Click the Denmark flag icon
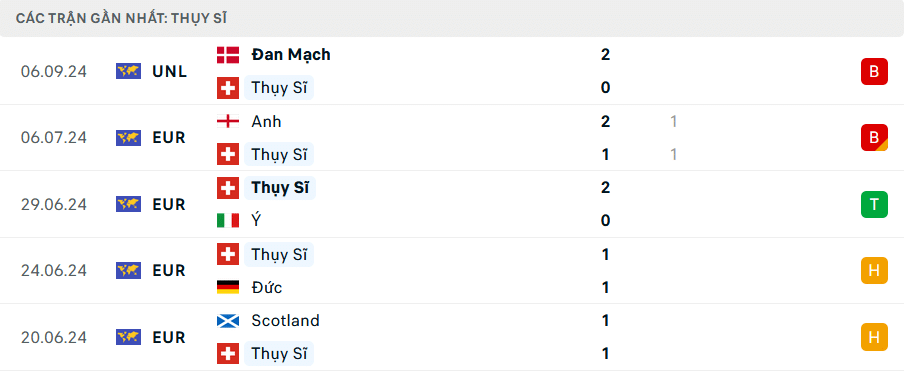The image size is (904, 371). point(228,55)
